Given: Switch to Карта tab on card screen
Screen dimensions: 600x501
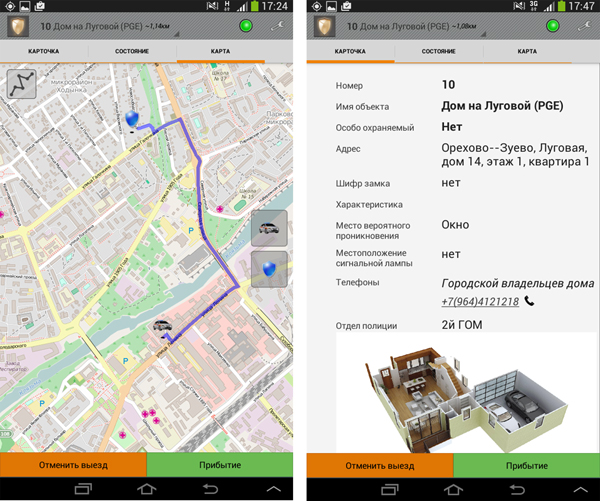Looking at the screenshot, I should click(527, 50).
